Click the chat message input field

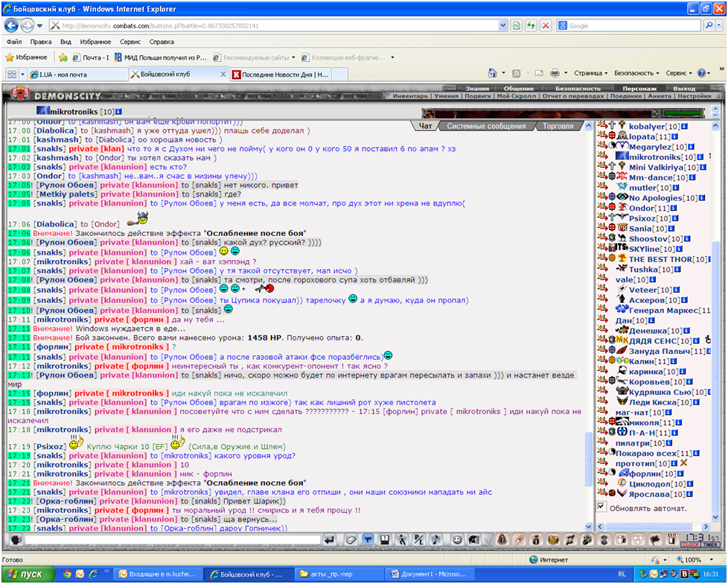click(x=172, y=540)
